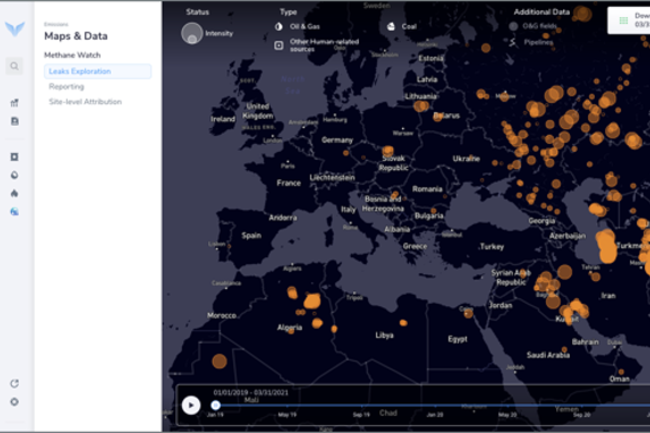This screenshot has width=650, height=433.
Task: Click the large orange leak marker in Mali
Action: [219, 361]
